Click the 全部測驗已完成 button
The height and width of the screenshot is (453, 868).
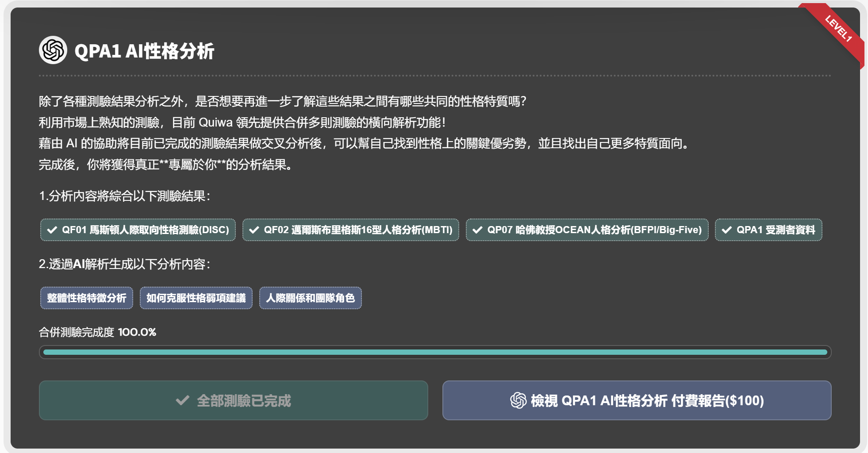(x=234, y=400)
